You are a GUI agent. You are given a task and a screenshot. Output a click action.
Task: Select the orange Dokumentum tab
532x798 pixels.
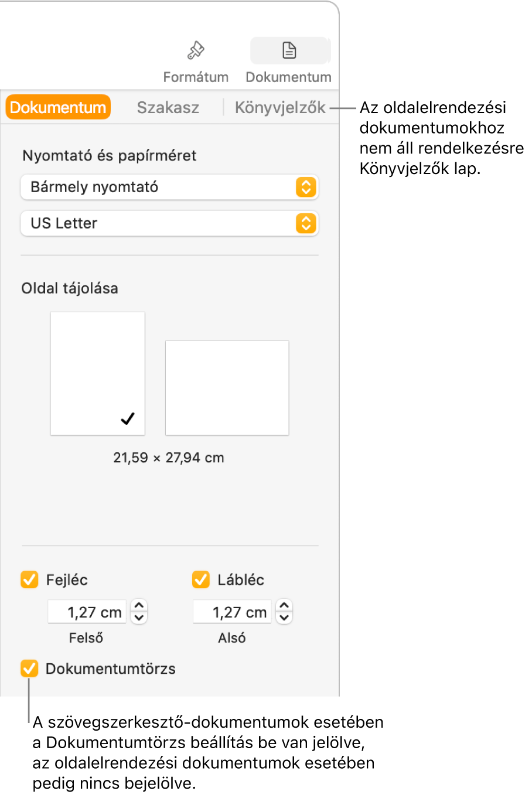(x=58, y=108)
